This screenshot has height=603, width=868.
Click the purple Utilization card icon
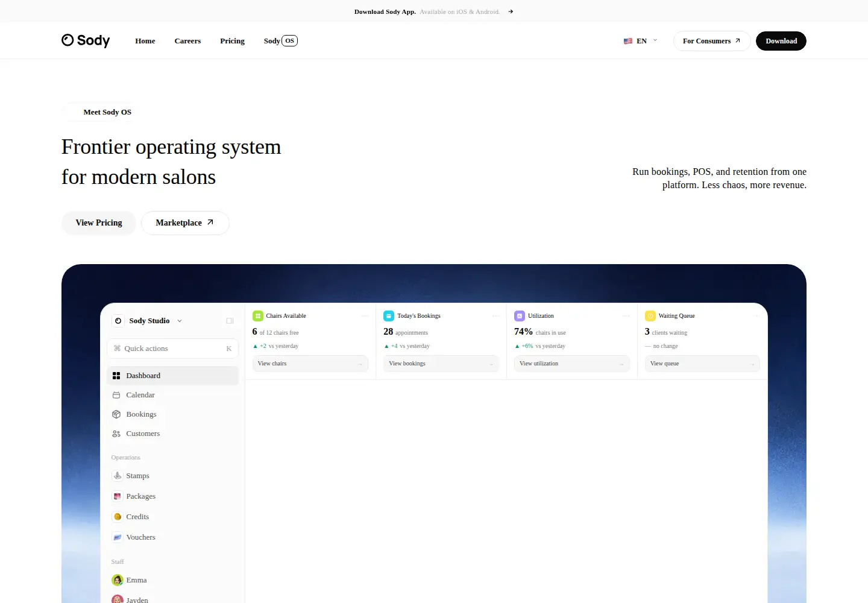coord(520,316)
